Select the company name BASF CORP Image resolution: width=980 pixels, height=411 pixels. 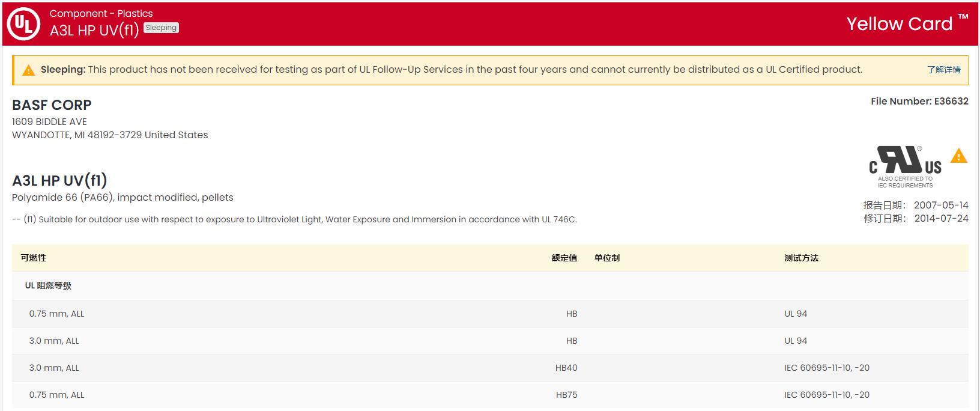click(52, 105)
